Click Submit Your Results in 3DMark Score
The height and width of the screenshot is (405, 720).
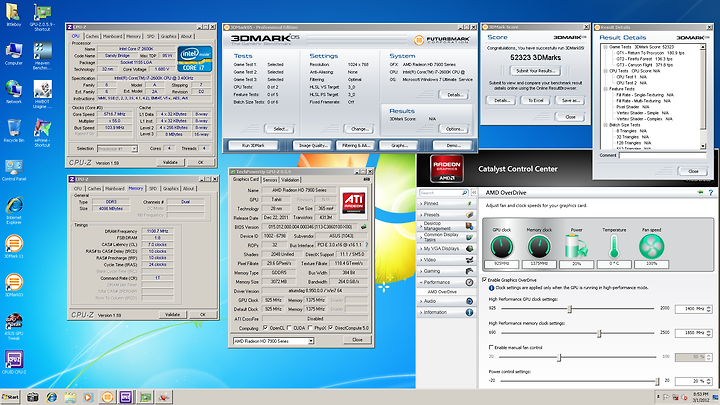click(x=536, y=71)
